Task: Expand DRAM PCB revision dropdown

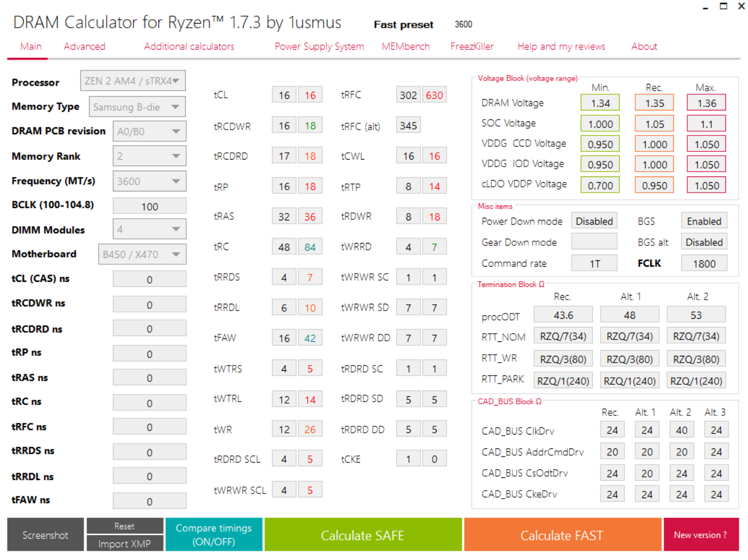Action: (x=149, y=131)
